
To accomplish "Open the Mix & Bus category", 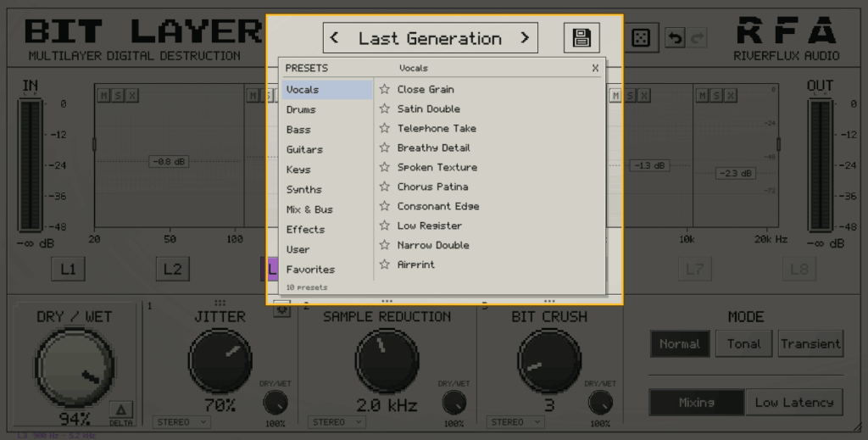I will click(327, 209).
